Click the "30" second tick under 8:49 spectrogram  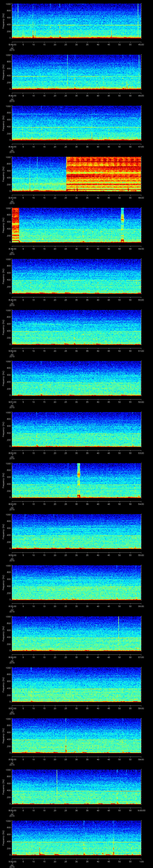(76, 300)
